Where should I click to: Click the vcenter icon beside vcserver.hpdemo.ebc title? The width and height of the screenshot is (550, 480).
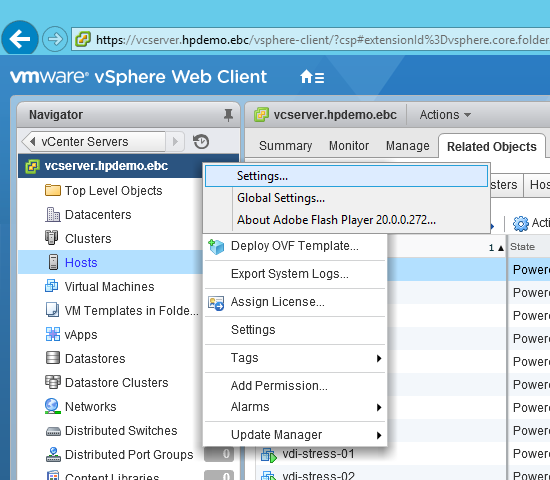261,115
